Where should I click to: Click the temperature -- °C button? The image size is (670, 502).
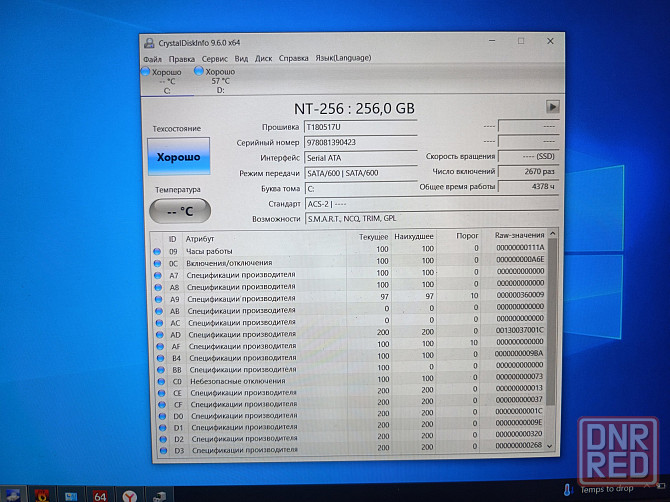[180, 211]
